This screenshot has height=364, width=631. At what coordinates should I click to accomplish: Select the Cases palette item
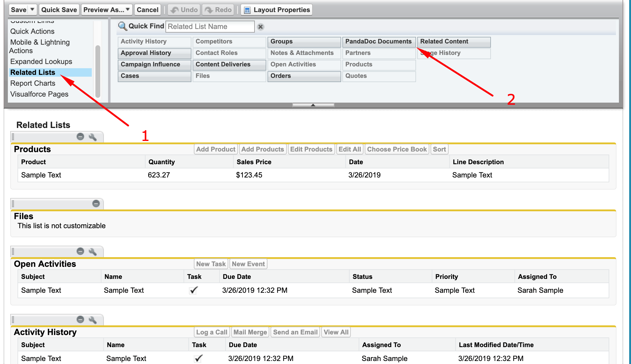point(154,76)
